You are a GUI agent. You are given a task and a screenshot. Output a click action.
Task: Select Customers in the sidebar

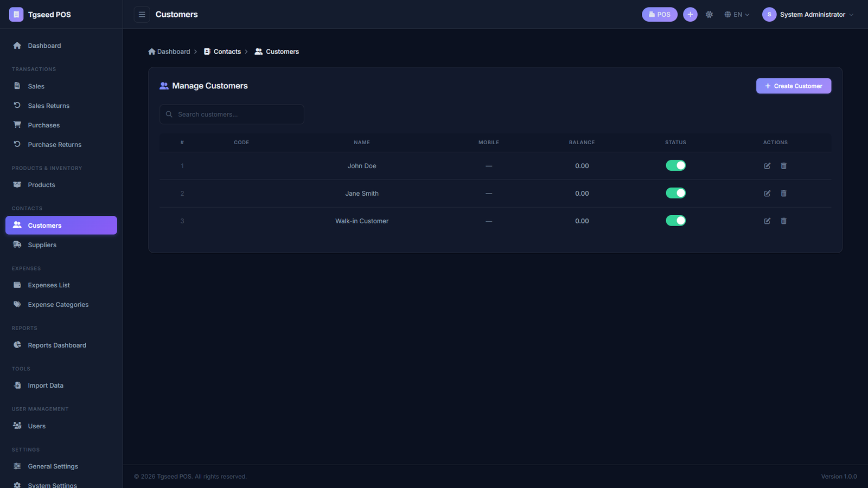[61, 226]
